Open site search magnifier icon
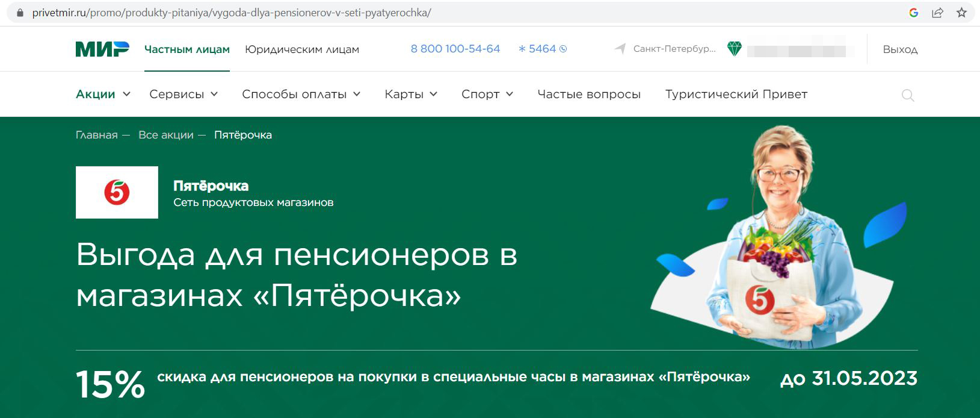 (x=908, y=95)
